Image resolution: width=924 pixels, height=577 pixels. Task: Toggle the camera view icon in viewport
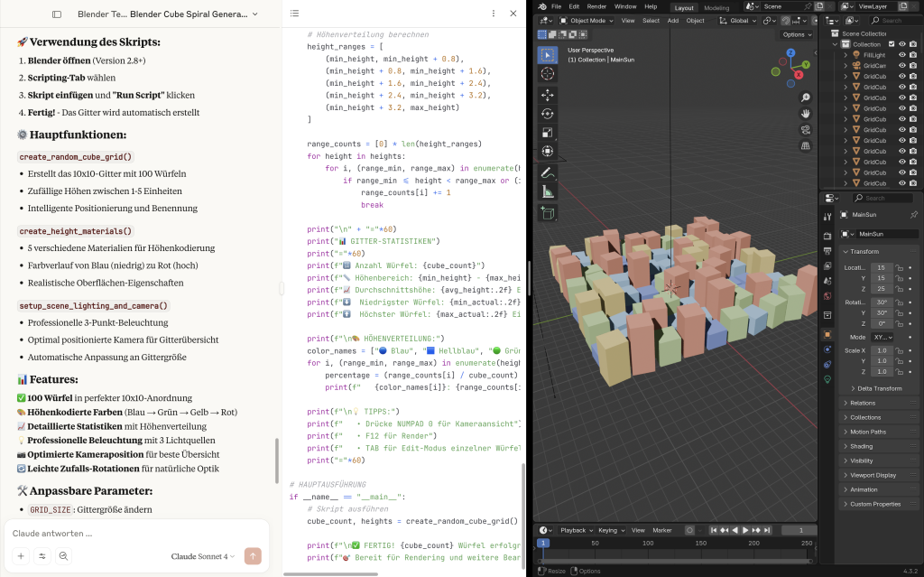point(806,130)
